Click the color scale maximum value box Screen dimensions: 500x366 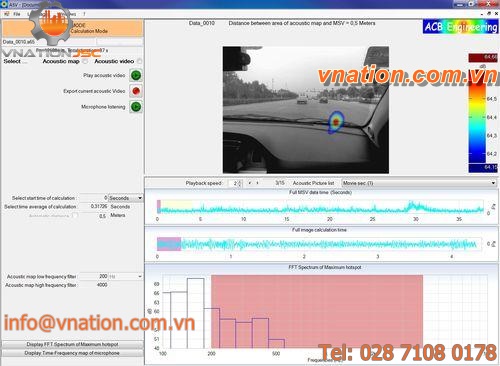[x=483, y=58]
